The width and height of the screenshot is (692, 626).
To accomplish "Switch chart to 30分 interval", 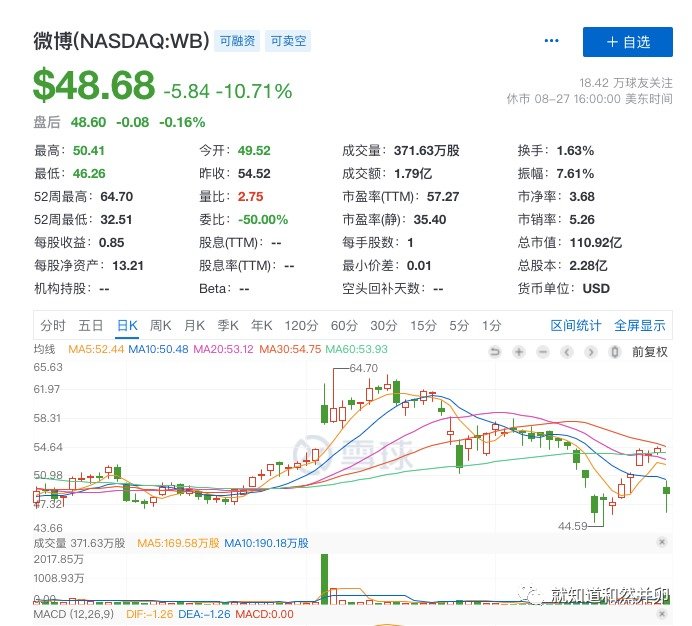I will click(x=384, y=326).
